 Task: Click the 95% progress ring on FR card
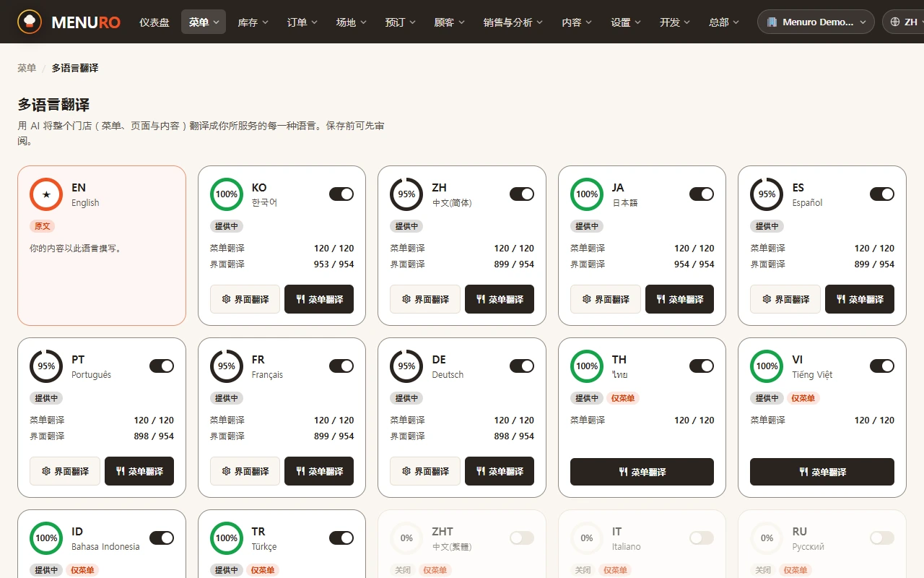click(227, 366)
